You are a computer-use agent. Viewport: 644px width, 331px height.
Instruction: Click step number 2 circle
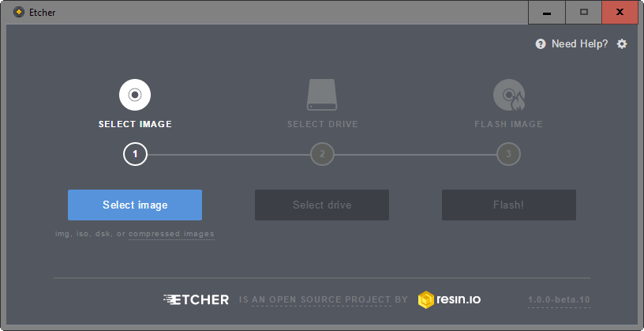click(322, 154)
